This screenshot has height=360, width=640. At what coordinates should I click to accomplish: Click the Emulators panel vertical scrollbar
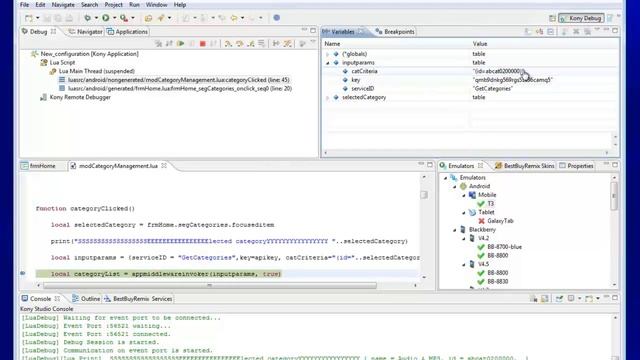coord(614,196)
